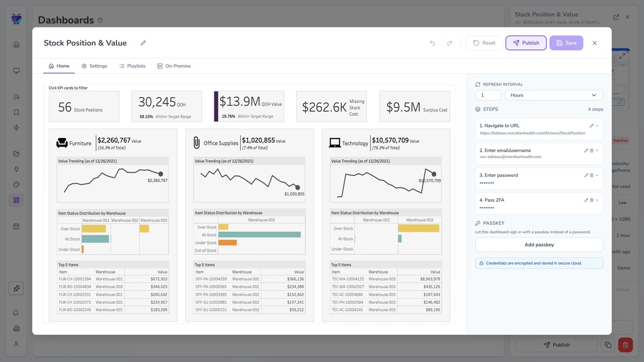Delete the Pass 2FA step

pyautogui.click(x=592, y=200)
